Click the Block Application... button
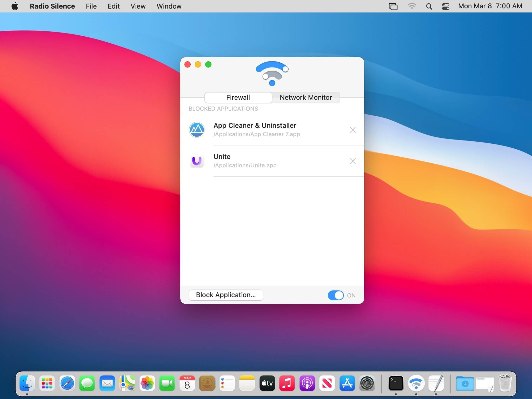Image resolution: width=532 pixels, height=399 pixels. pyautogui.click(x=226, y=295)
